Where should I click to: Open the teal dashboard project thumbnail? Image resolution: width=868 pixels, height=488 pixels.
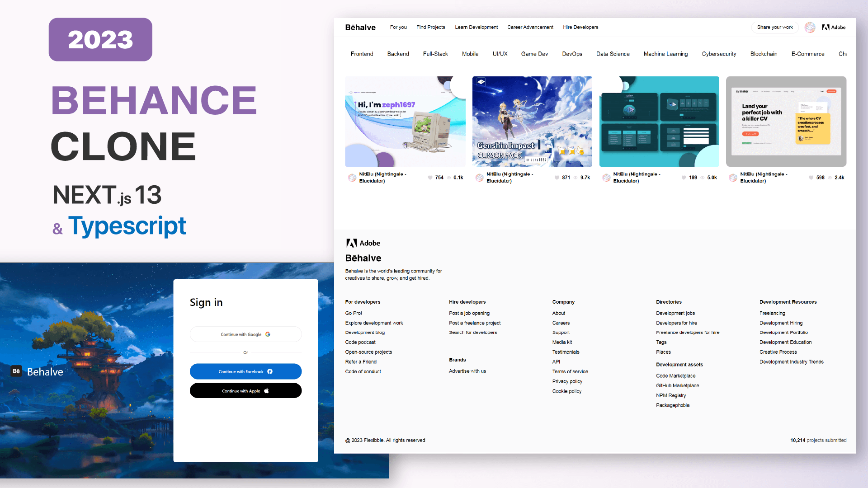659,122
